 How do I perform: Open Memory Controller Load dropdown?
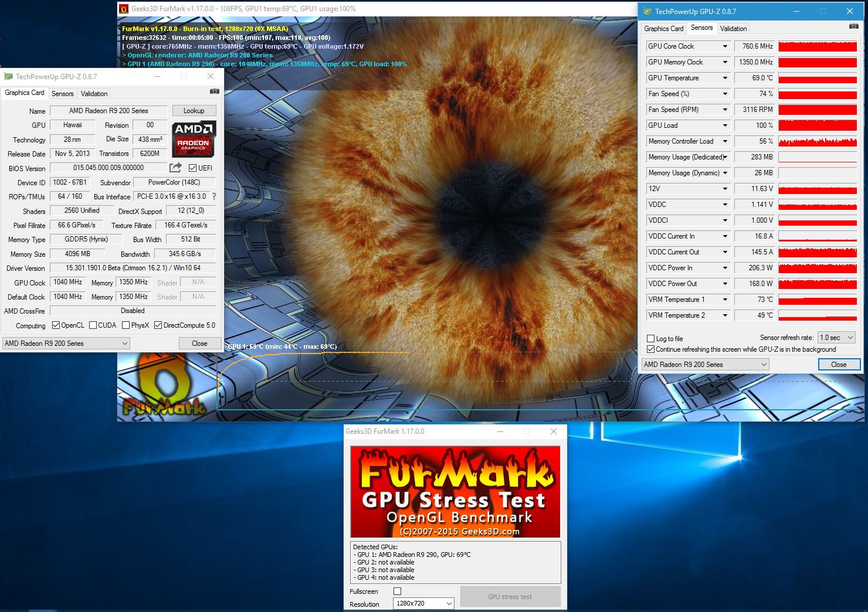[725, 141]
